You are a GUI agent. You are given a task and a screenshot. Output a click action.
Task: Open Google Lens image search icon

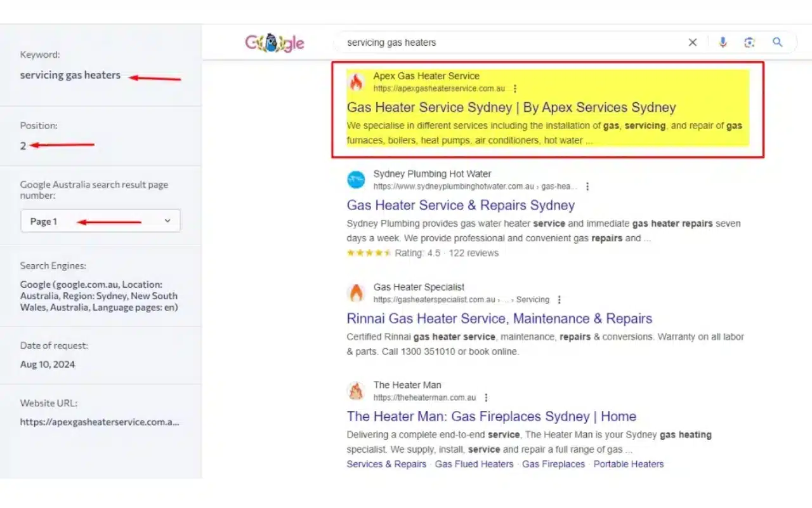750,42
